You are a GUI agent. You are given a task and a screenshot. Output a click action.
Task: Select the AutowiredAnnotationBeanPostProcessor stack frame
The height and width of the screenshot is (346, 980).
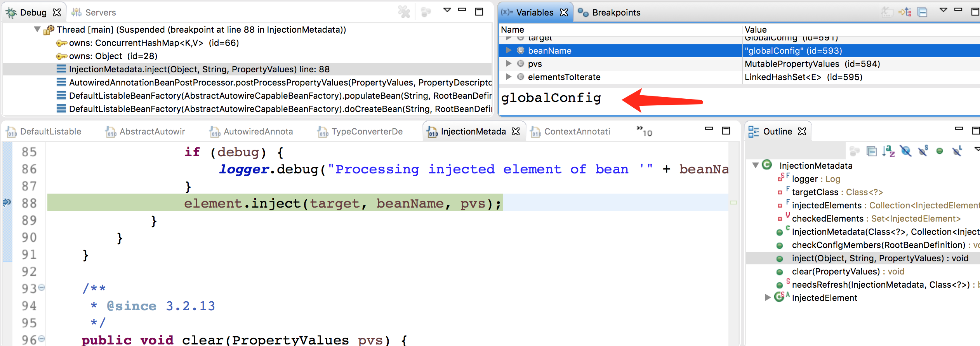coord(274,82)
